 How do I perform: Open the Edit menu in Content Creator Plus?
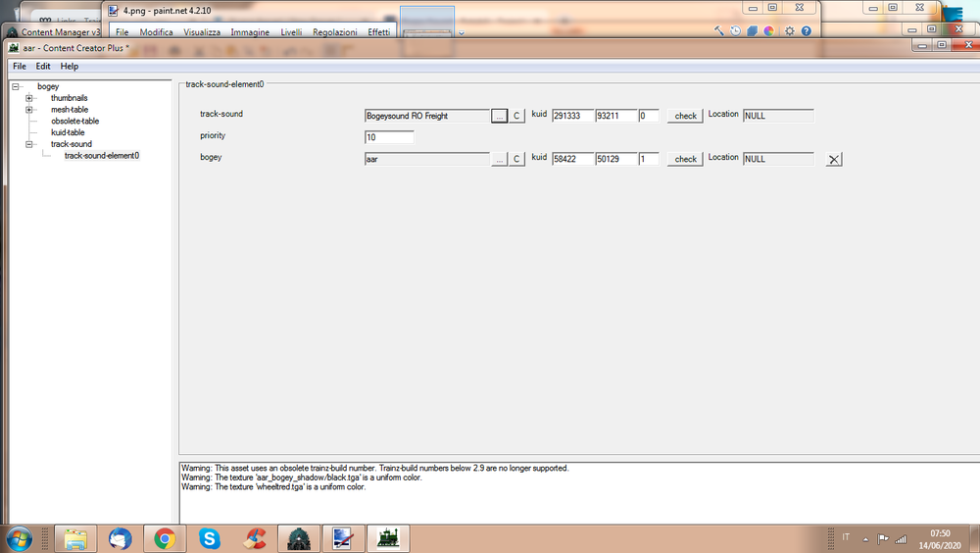point(42,67)
